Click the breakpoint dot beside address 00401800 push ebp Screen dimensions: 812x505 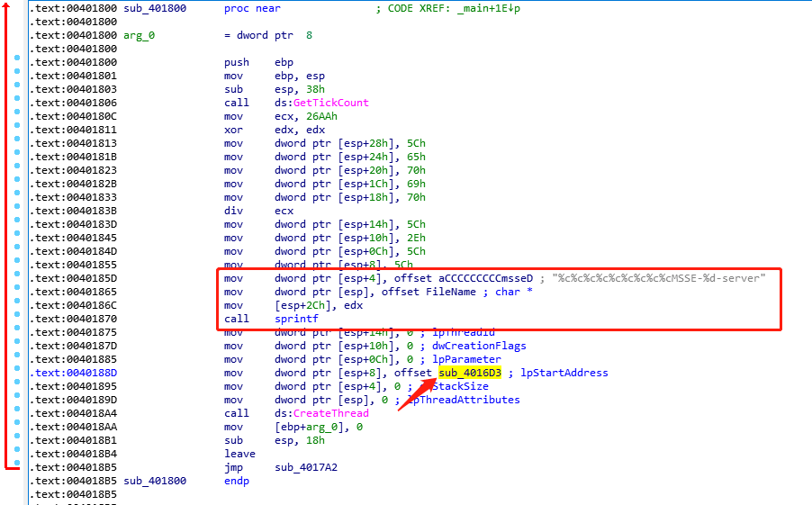coord(18,62)
